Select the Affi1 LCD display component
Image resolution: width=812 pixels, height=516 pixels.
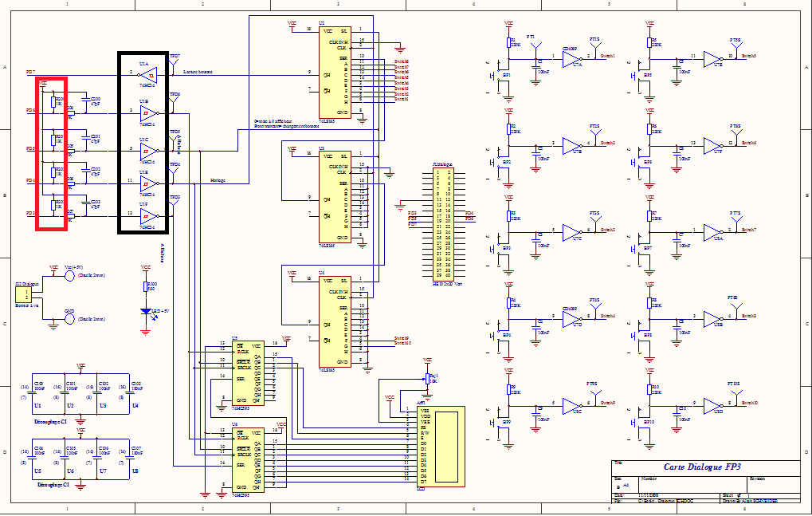(x=441, y=447)
